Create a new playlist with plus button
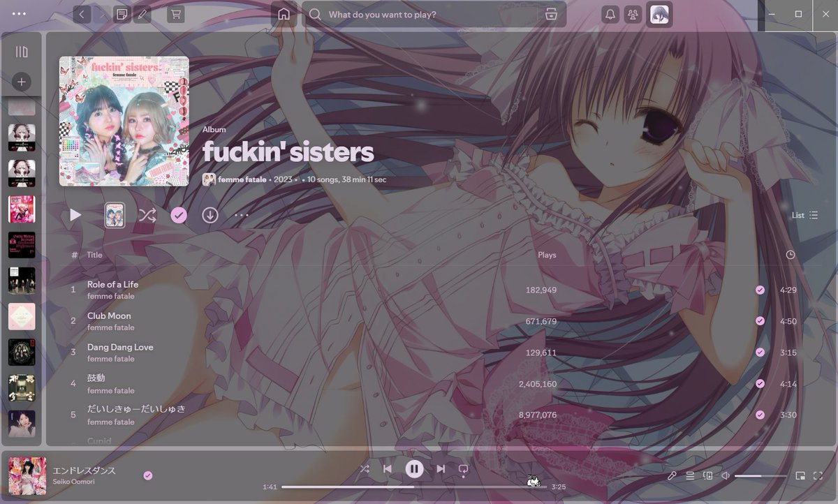This screenshot has height=504, width=838. tap(22, 82)
